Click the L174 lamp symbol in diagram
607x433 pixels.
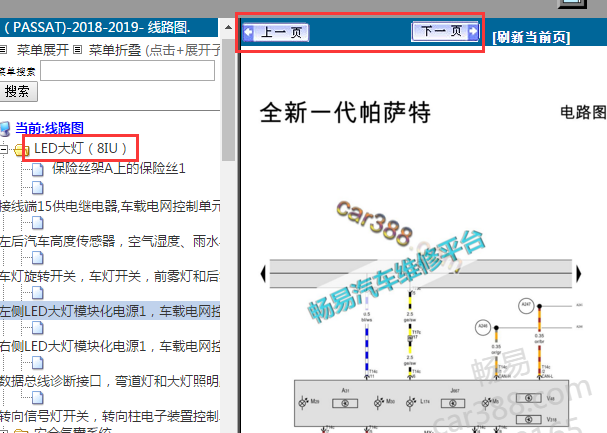[x=411, y=402]
